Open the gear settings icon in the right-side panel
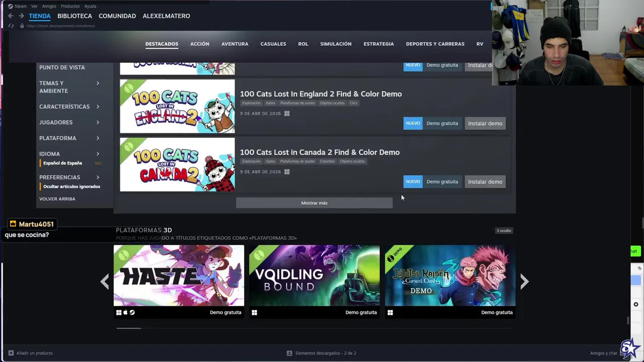 pyautogui.click(x=635, y=305)
